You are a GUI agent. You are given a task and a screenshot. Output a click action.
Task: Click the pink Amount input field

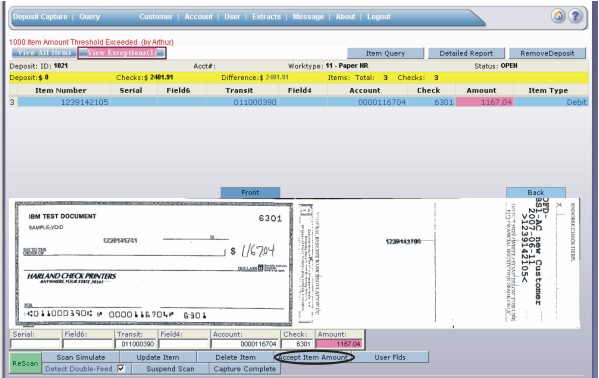click(x=339, y=344)
